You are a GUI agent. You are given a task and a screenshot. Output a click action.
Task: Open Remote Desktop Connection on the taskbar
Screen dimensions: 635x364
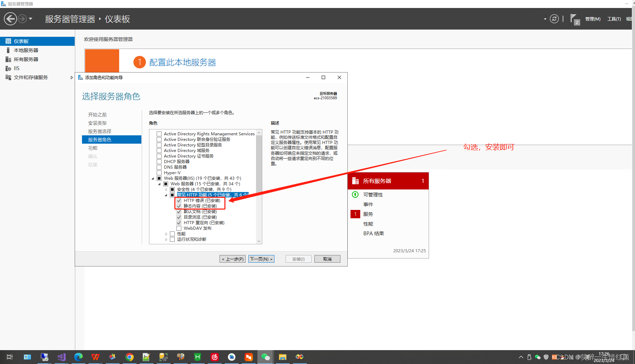pyautogui.click(x=44, y=357)
